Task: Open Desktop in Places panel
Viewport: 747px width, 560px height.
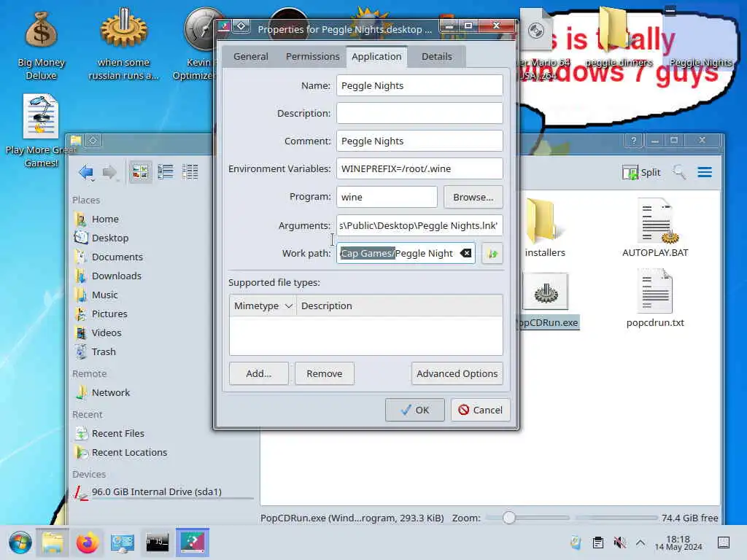Action: [110, 238]
